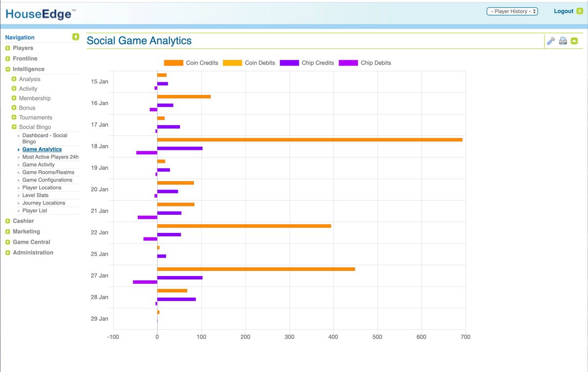Open Level Stats page
Image resolution: width=588 pixels, height=372 pixels.
(36, 195)
